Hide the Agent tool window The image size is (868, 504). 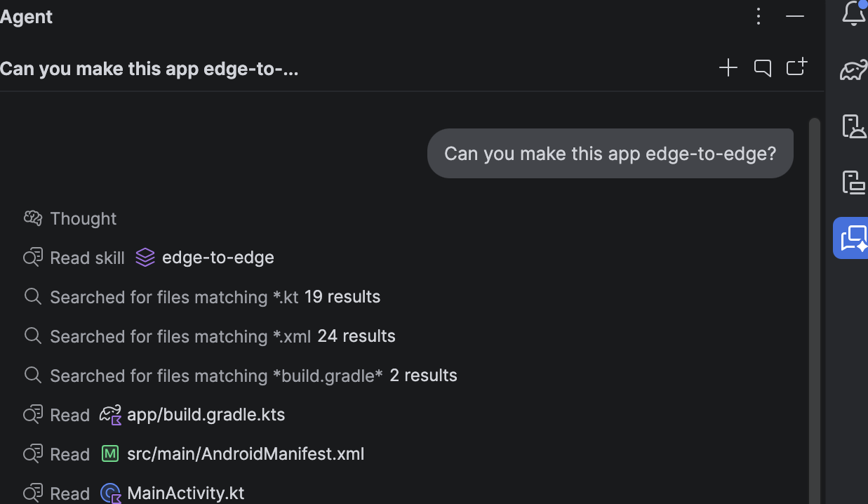point(795,16)
